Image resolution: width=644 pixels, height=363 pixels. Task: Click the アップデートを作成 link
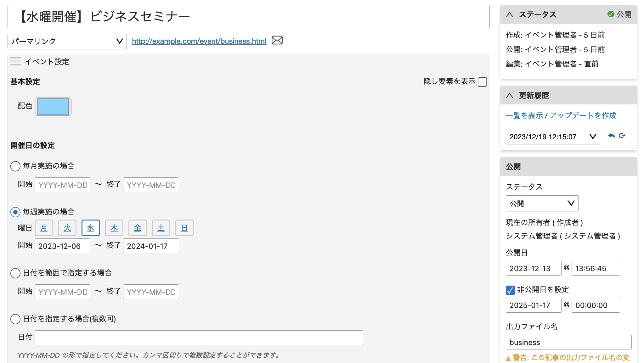pos(583,115)
